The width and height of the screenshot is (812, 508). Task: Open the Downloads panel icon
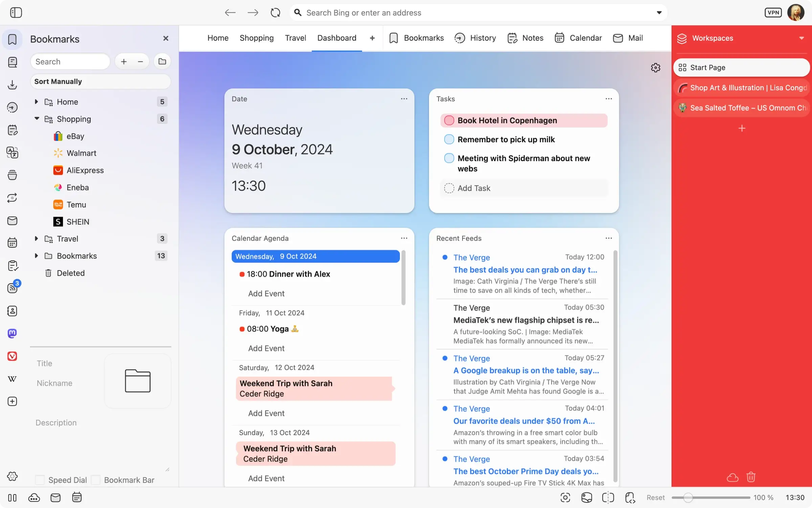pyautogui.click(x=12, y=85)
